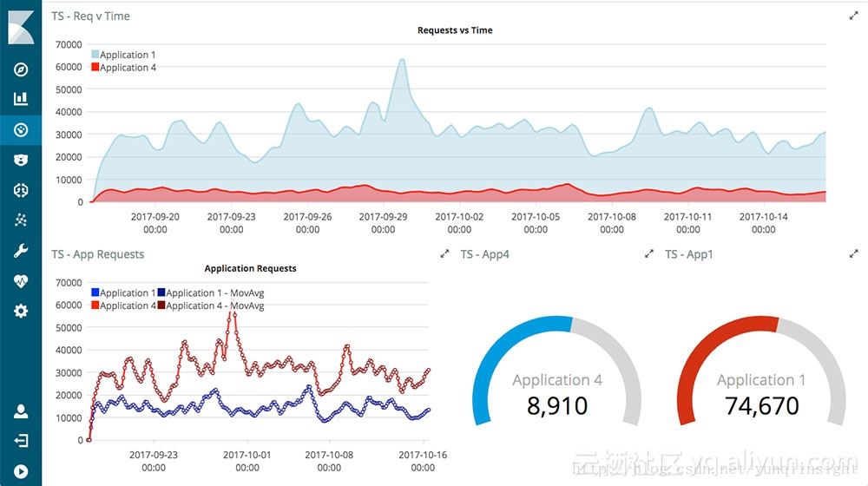The width and height of the screenshot is (868, 486).
Task: Click the TS - App1 panel title
Action: 689,254
